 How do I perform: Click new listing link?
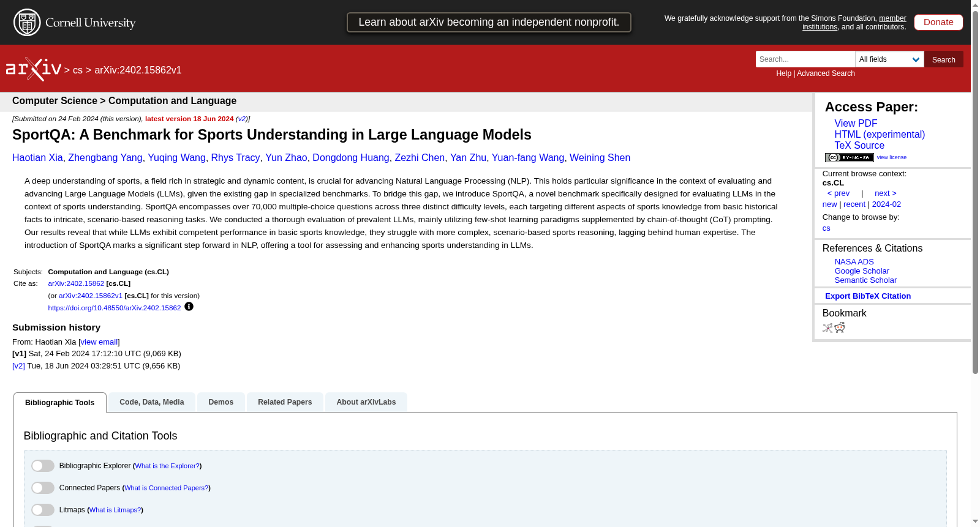[x=829, y=204]
